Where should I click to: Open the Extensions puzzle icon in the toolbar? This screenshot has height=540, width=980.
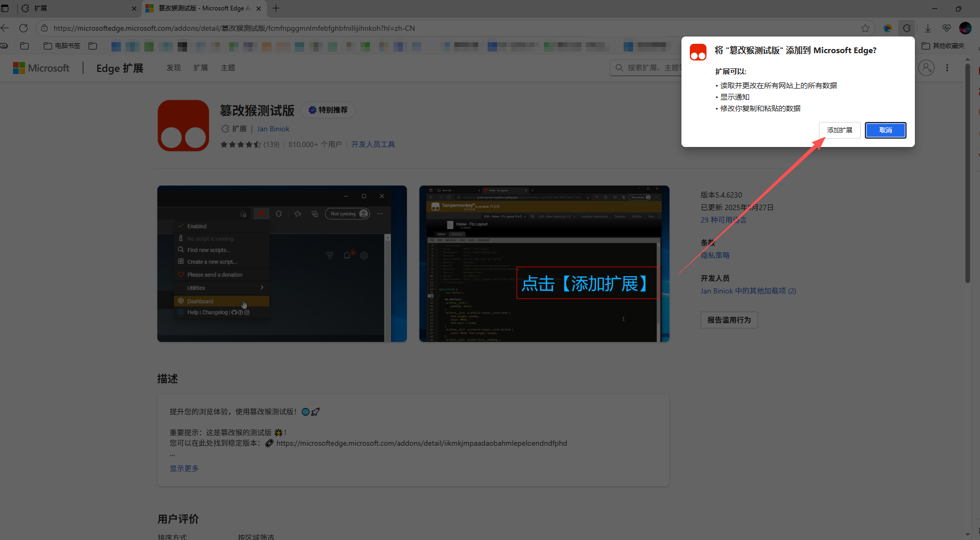pos(907,28)
